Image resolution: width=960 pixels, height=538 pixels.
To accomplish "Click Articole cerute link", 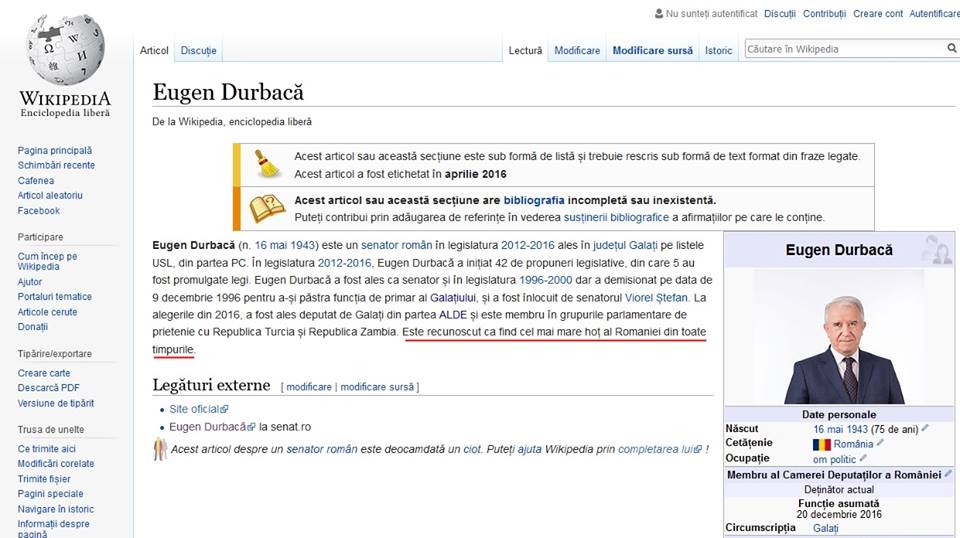I will pos(47,312).
